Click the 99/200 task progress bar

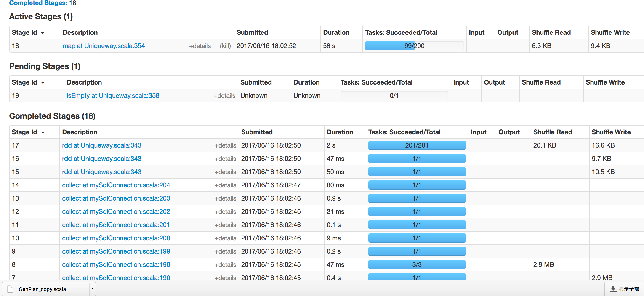(x=414, y=46)
